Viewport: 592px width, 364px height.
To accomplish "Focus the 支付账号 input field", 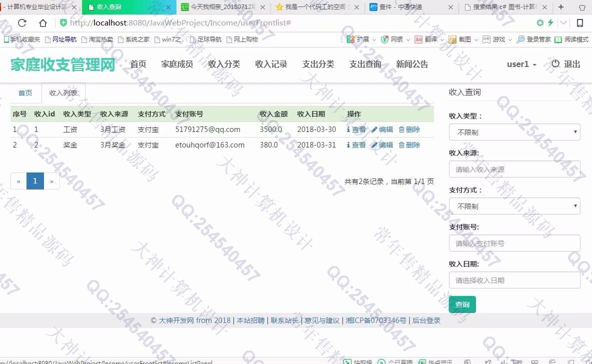I will (514, 243).
